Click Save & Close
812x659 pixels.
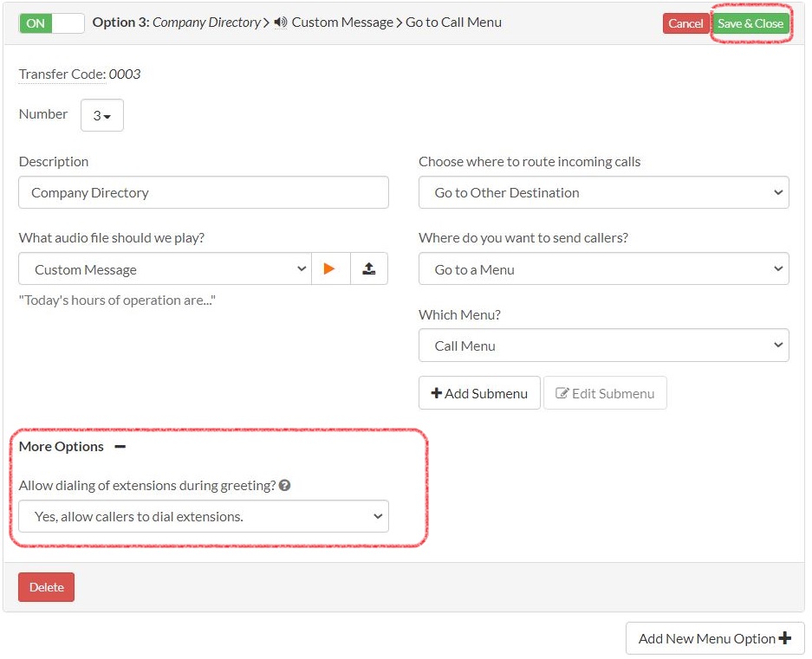pos(750,23)
